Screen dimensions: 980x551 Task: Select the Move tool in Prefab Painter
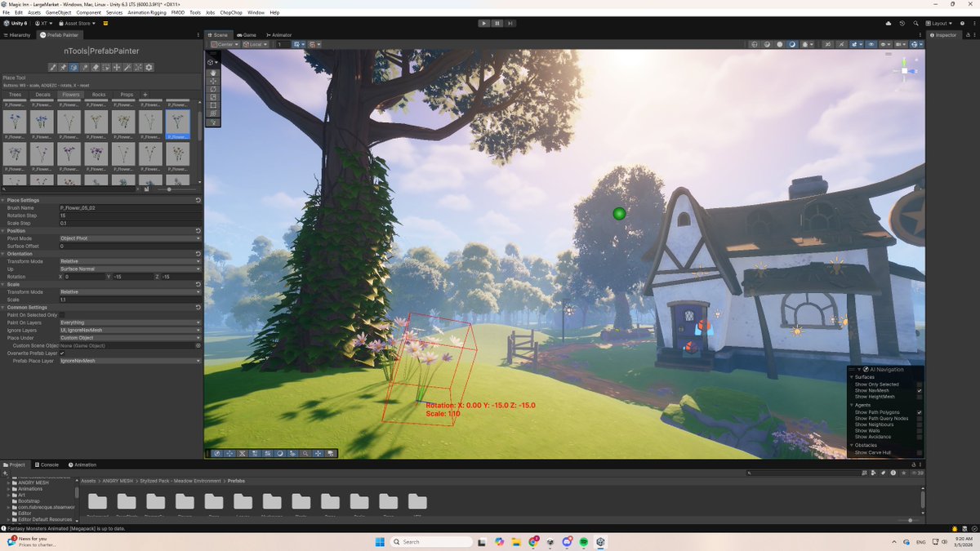(117, 67)
